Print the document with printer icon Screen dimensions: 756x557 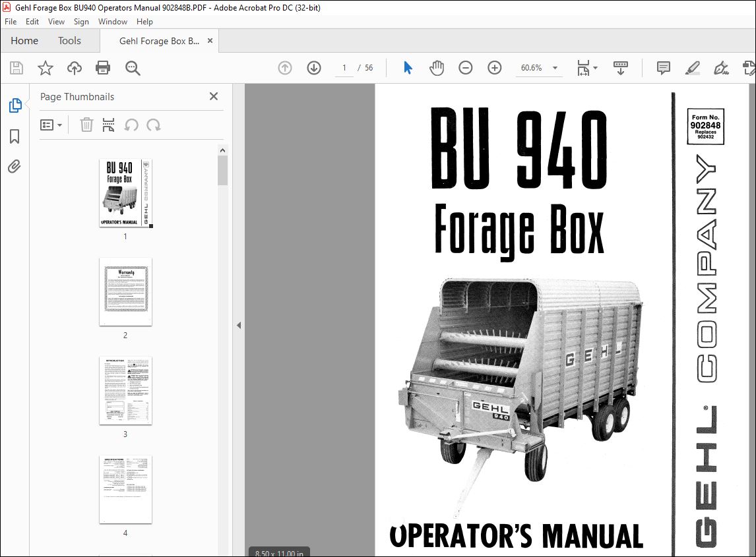click(x=103, y=68)
